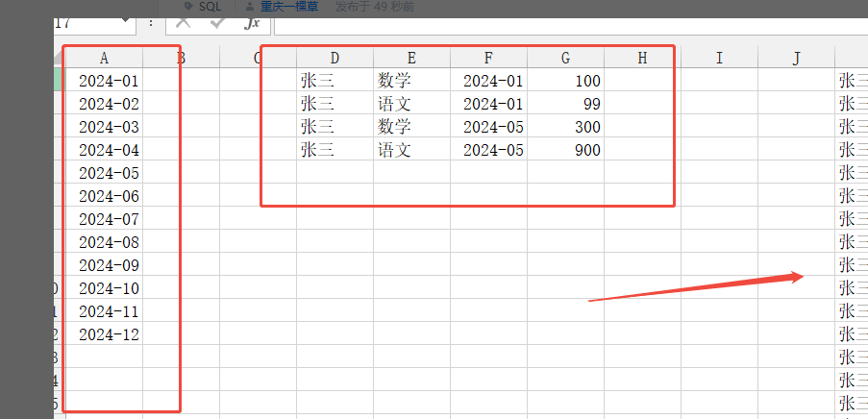
Task: Click the fx insert function icon
Action: 253,23
